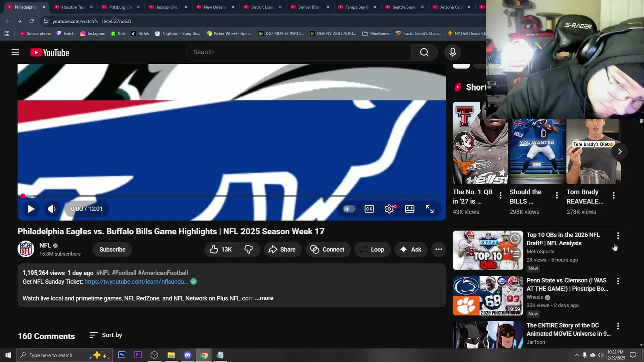
Task: Open Kick bookmark
Action: point(118,34)
